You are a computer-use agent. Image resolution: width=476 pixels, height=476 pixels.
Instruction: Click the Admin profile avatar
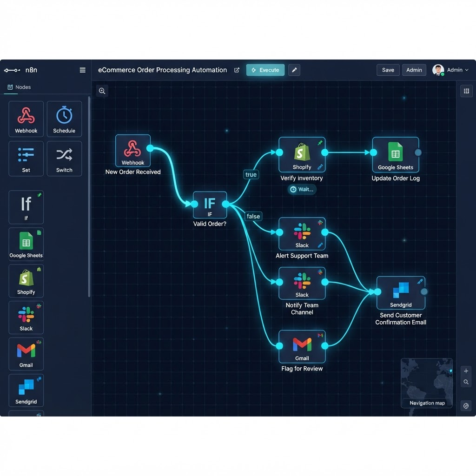438,70
